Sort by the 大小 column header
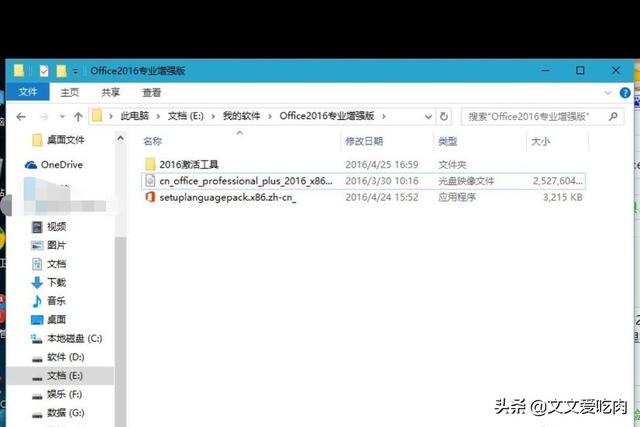 [x=540, y=142]
